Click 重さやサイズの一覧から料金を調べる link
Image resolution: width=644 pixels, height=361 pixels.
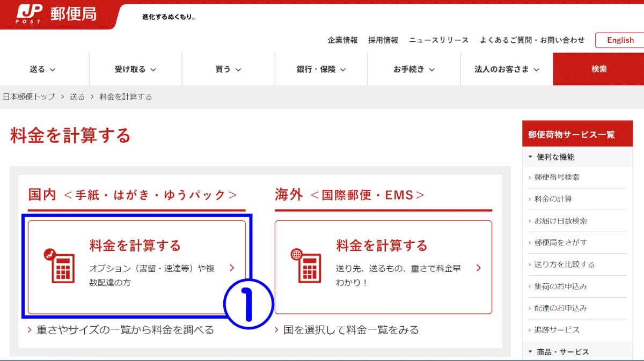coord(125,330)
